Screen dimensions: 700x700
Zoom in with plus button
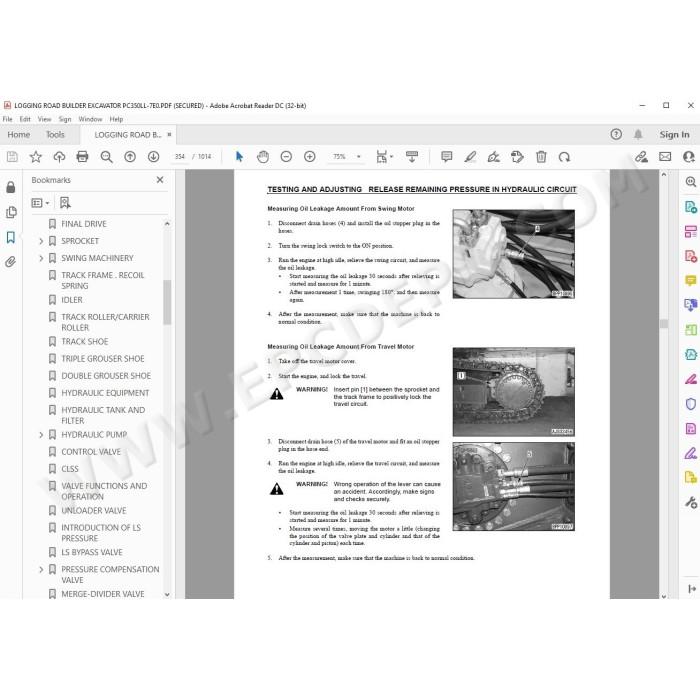pyautogui.click(x=310, y=157)
